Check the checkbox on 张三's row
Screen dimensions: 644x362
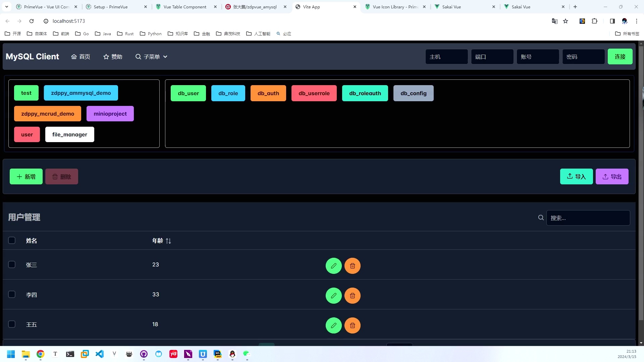tap(12, 264)
